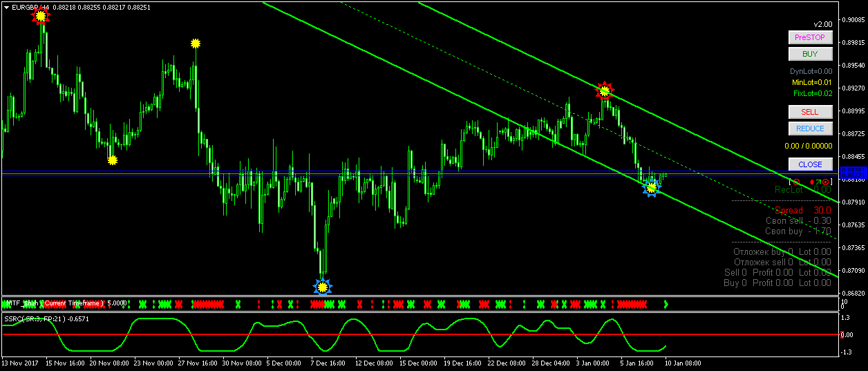This screenshot has width=868, height=371.
Task: Click the v2.00 version label
Action: 824,23
